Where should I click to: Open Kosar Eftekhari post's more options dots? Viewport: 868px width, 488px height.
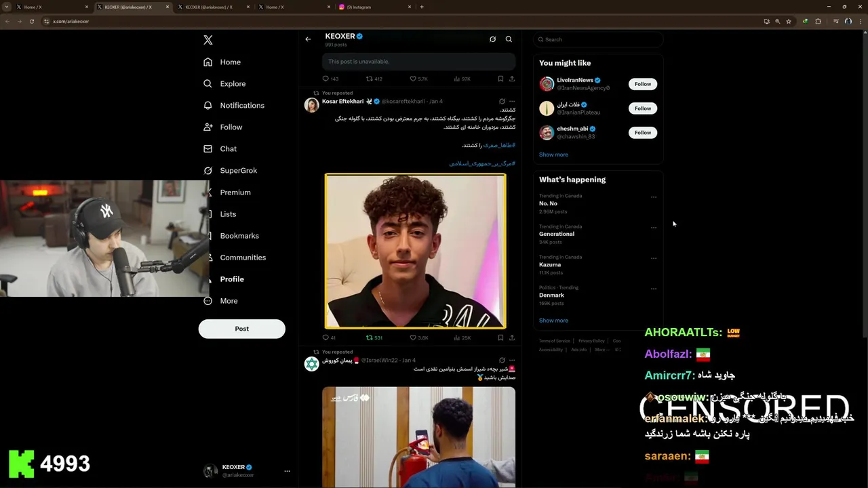512,102
